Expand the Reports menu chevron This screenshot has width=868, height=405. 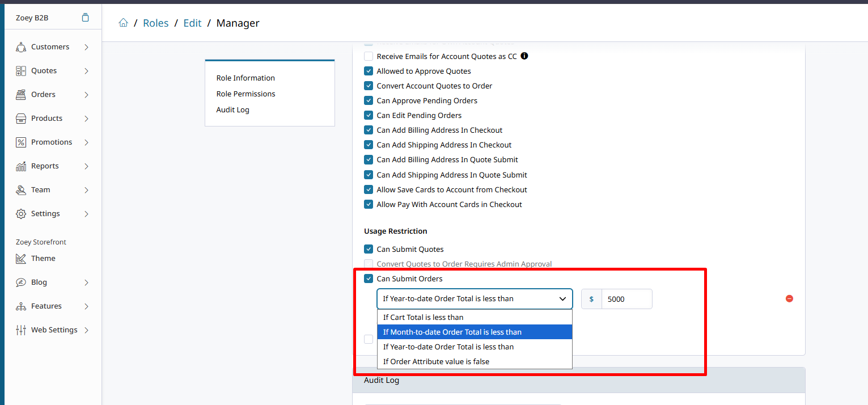point(86,166)
